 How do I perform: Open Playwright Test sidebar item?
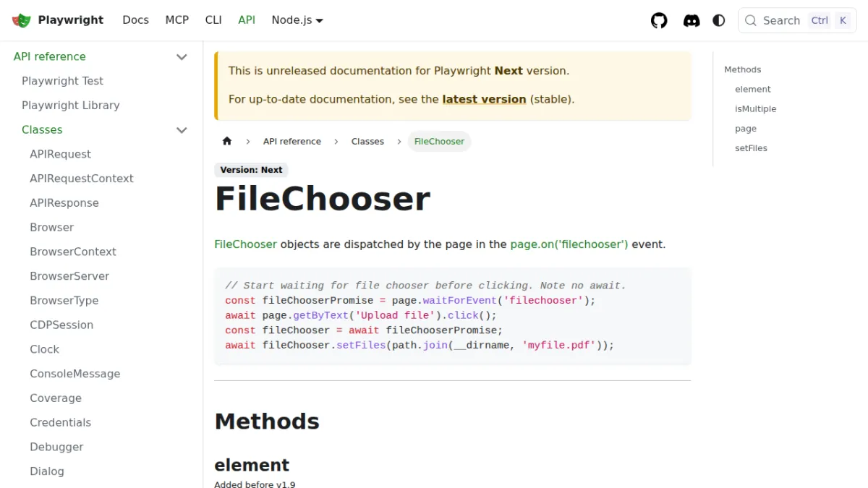[62, 81]
